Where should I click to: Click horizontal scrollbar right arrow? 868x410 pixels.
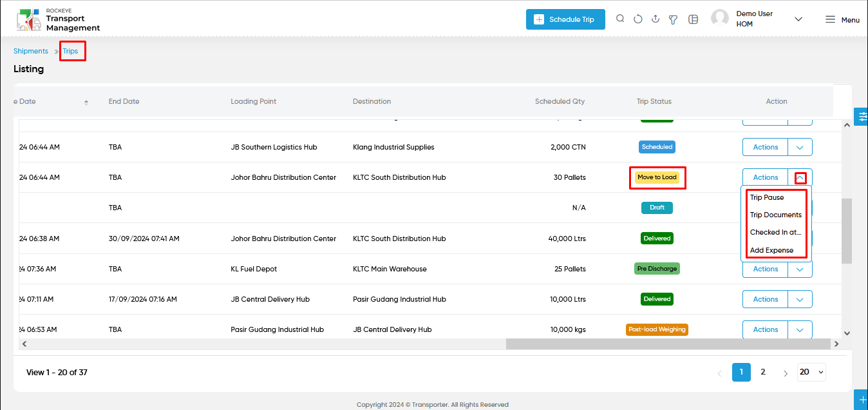coord(836,344)
